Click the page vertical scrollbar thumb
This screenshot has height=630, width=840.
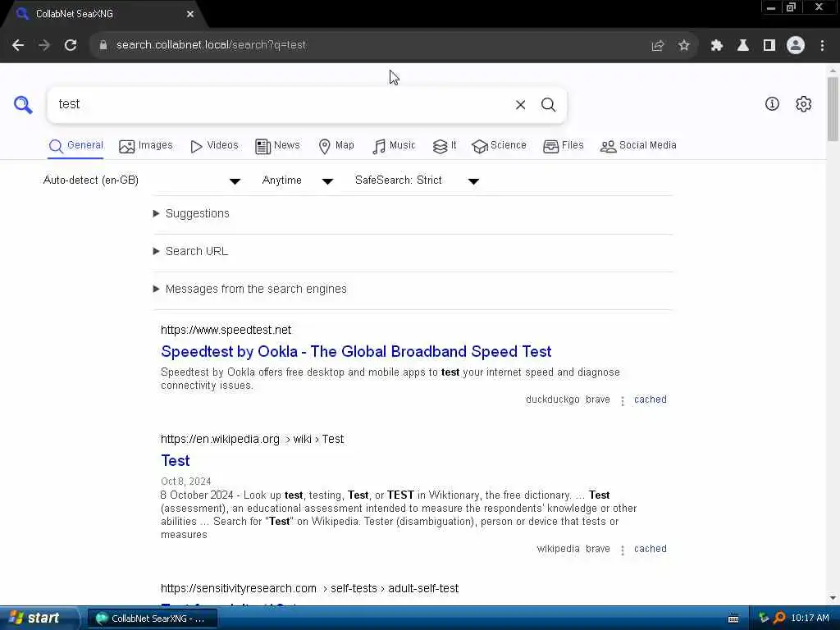click(x=833, y=109)
